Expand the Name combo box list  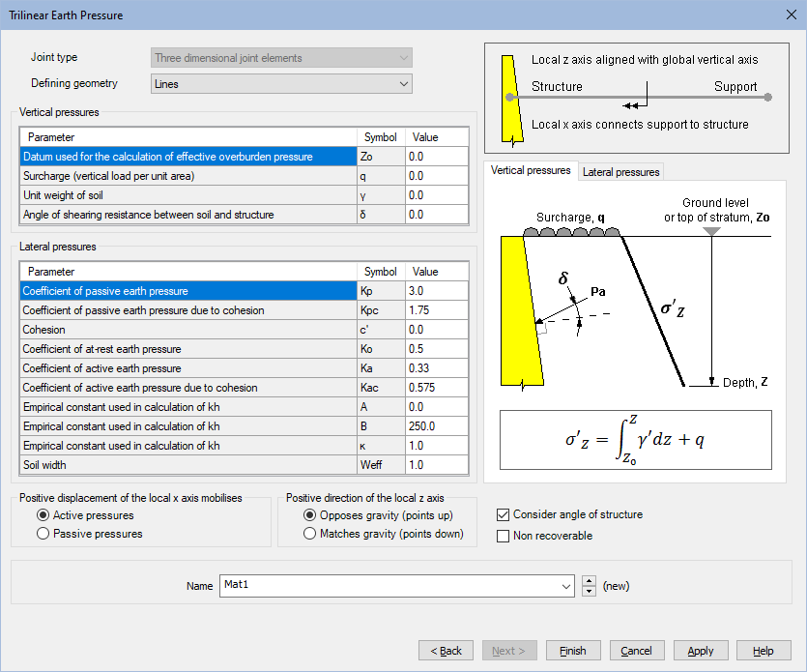[566, 586]
